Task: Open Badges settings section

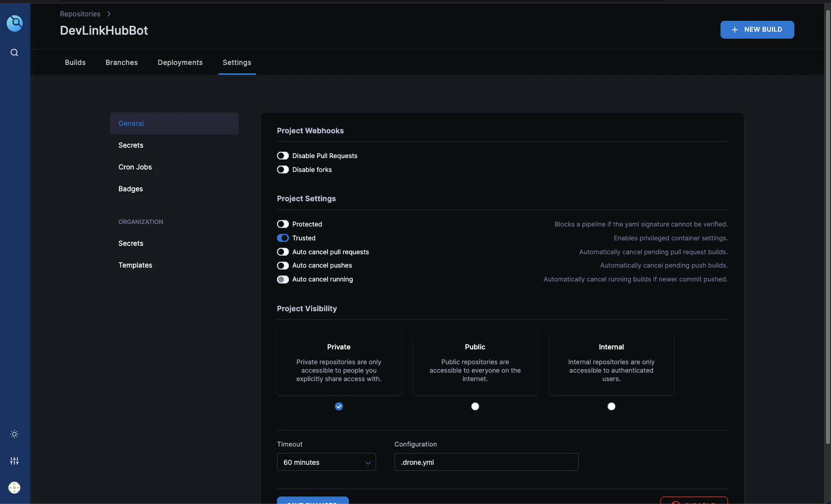Action: (174, 189)
